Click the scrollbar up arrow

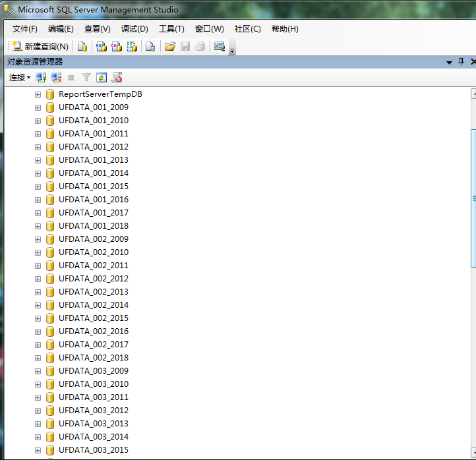473,94
